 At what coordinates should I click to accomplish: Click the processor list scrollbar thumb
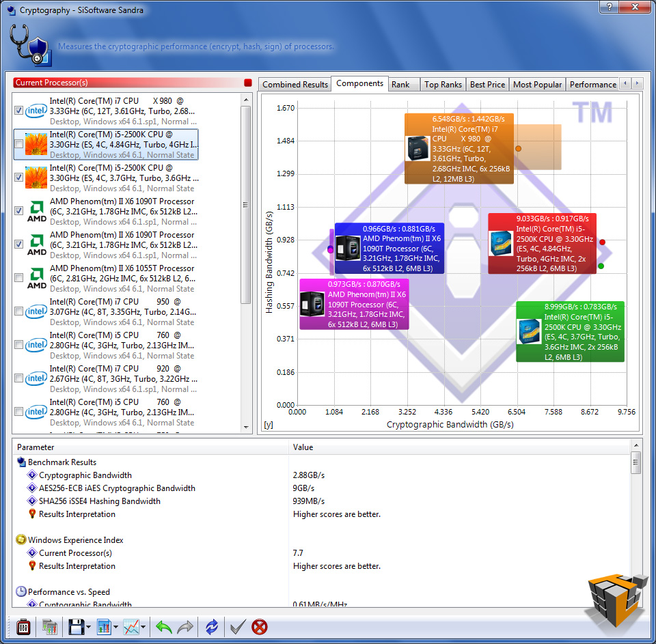click(246, 205)
